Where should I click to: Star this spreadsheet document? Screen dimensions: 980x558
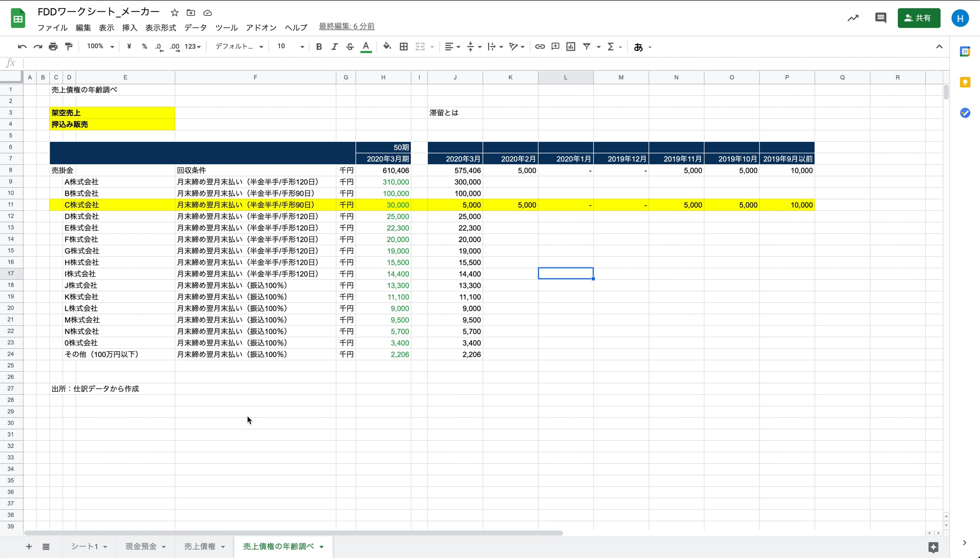click(174, 13)
